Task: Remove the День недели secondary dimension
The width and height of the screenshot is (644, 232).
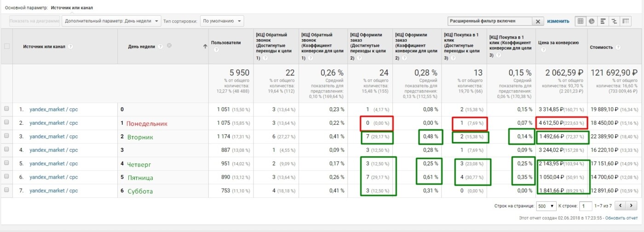Action: [x=169, y=46]
